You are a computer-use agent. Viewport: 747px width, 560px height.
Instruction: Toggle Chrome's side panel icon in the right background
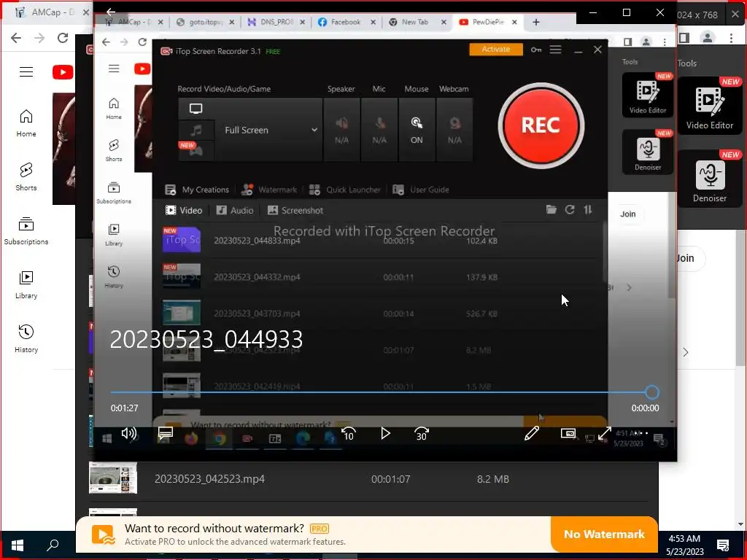pyautogui.click(x=684, y=38)
